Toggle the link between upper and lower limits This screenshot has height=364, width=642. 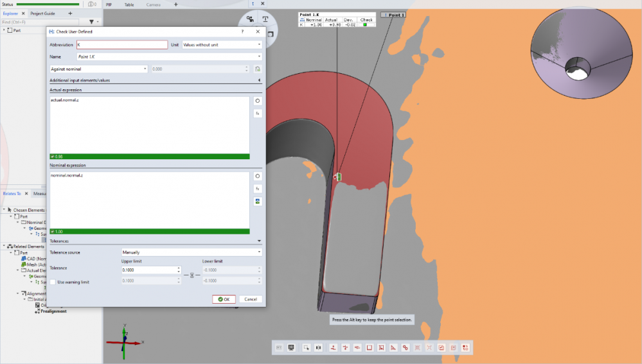(x=192, y=275)
